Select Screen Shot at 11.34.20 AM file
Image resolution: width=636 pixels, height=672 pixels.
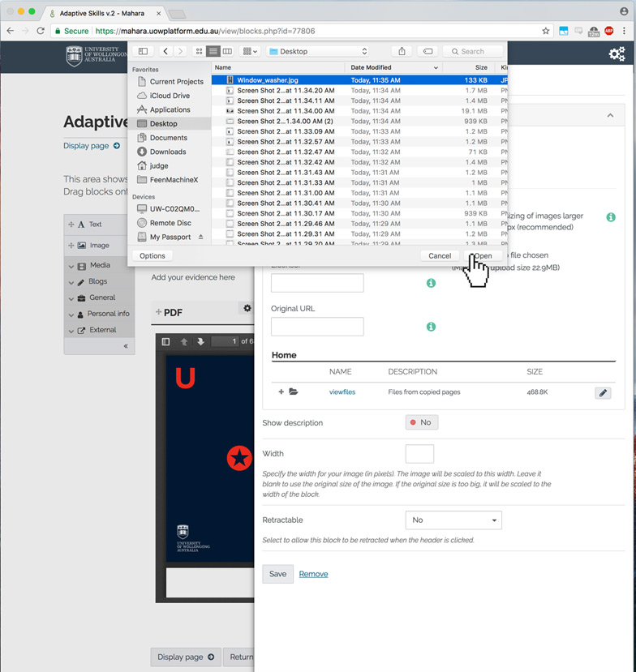click(x=359, y=91)
